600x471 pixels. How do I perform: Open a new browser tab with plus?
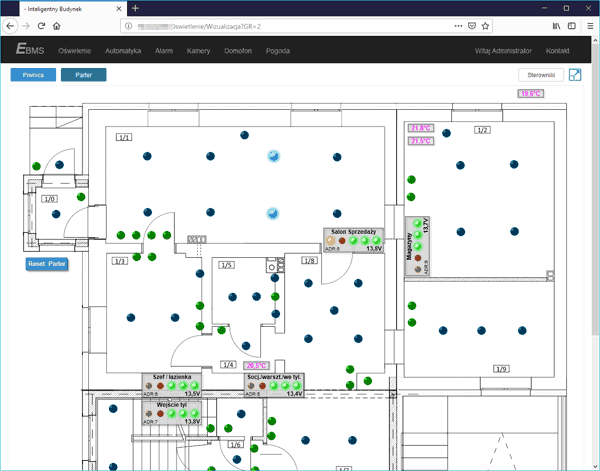pos(135,8)
